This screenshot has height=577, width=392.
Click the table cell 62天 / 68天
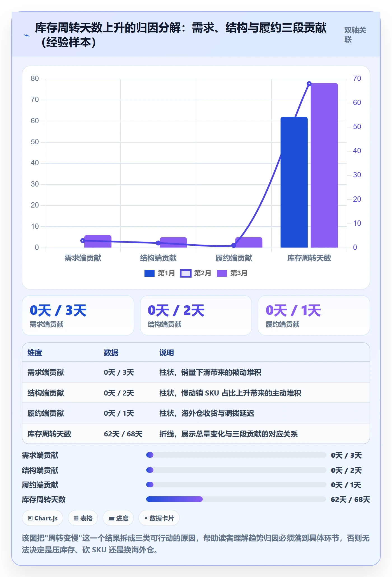pos(123,434)
